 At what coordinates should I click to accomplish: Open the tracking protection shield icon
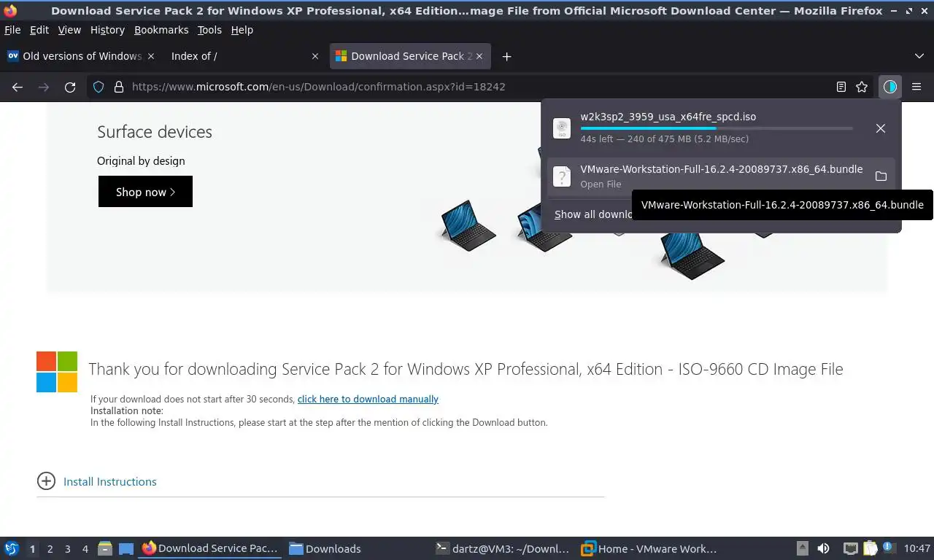point(99,87)
